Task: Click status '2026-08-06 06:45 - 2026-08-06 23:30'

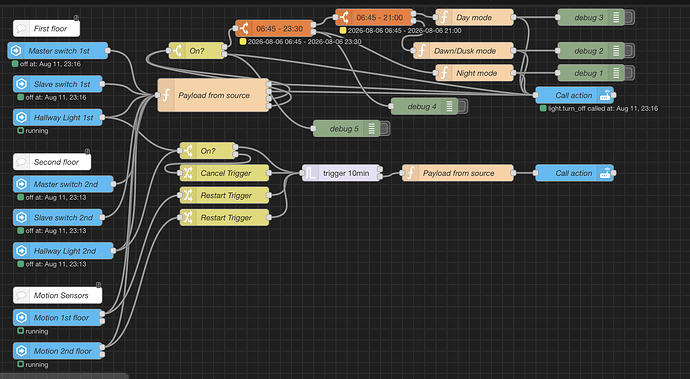Action: (x=305, y=42)
